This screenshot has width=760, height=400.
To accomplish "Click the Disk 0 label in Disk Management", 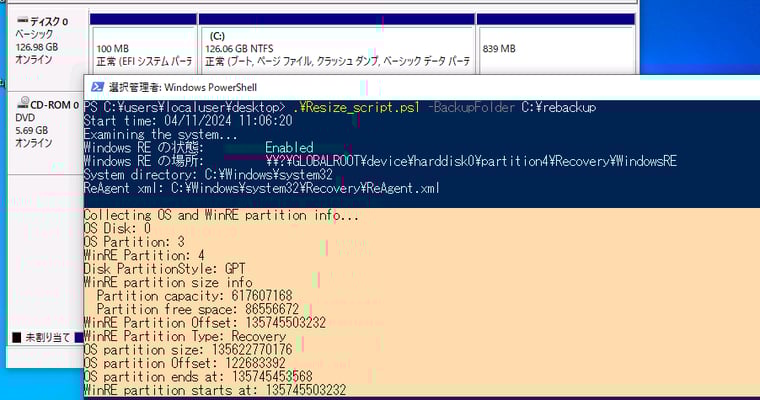I will point(48,21).
